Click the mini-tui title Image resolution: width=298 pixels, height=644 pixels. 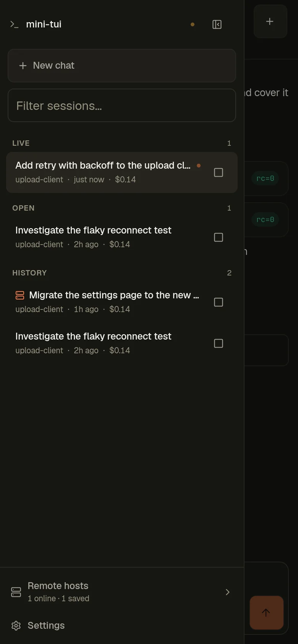coord(44,24)
